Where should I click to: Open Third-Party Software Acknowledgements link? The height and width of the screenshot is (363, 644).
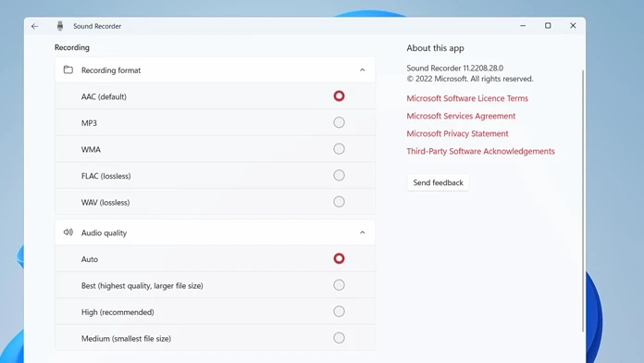(480, 151)
